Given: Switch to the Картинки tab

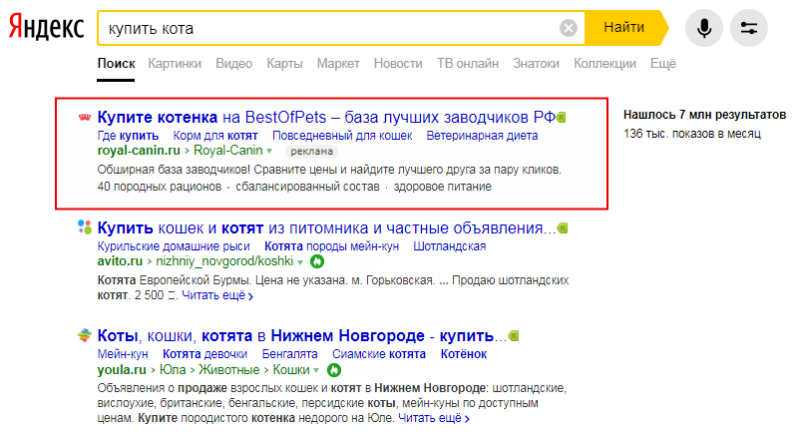Looking at the screenshot, I should (x=174, y=64).
